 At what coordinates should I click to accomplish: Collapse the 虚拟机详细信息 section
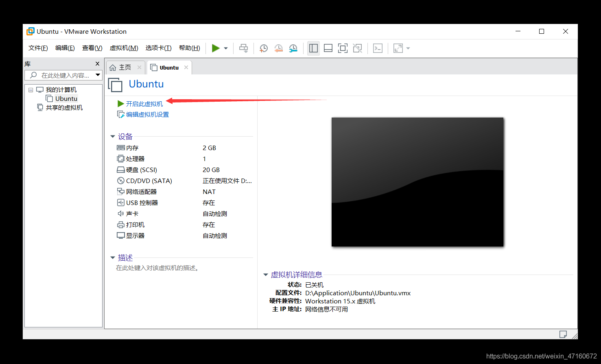(266, 275)
